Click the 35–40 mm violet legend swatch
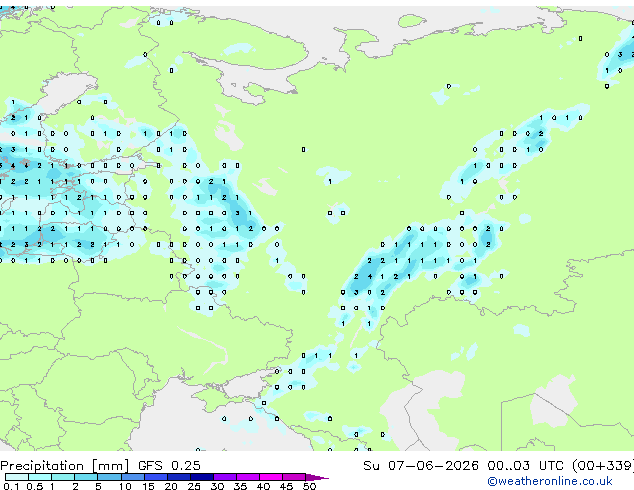634x490 pixels. pyautogui.click(x=248, y=477)
